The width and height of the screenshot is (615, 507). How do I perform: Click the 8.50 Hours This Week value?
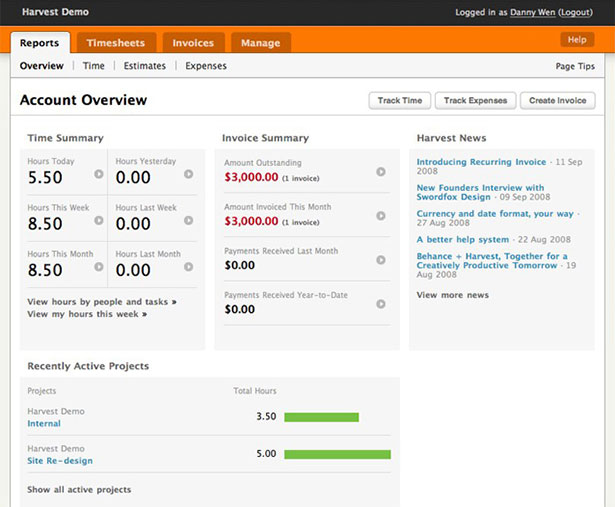pyautogui.click(x=45, y=224)
